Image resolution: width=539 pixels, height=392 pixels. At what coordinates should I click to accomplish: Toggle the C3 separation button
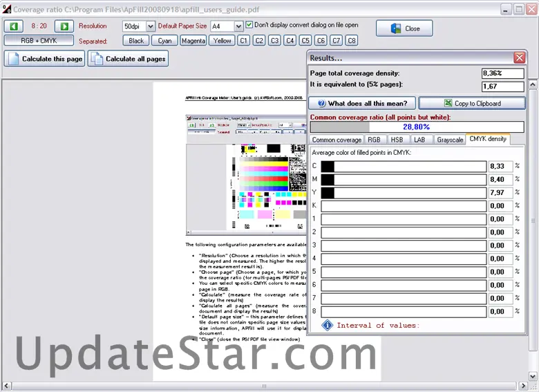pos(274,41)
